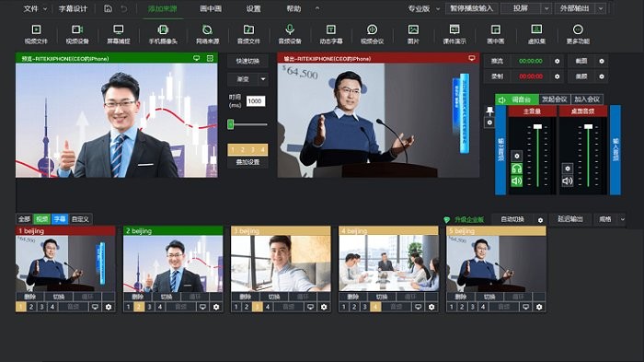Switch to the 设置 menu
This screenshot has width=644, height=362.
click(253, 8)
